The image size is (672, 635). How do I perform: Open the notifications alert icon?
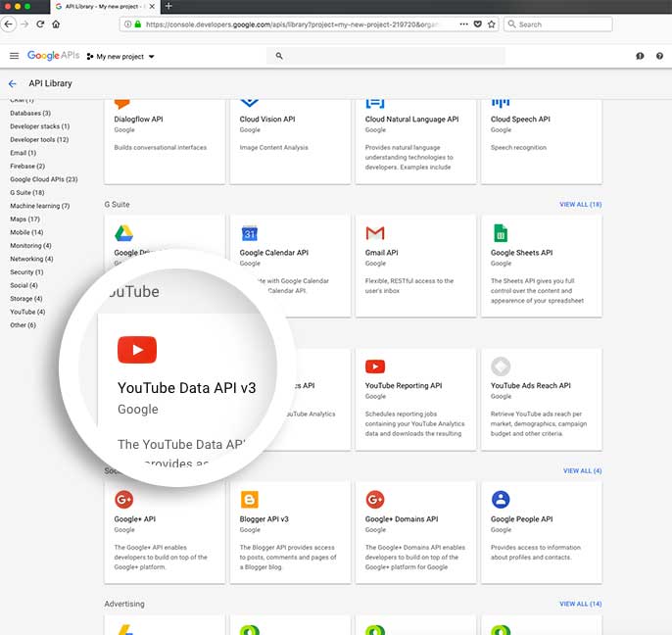coord(640,56)
